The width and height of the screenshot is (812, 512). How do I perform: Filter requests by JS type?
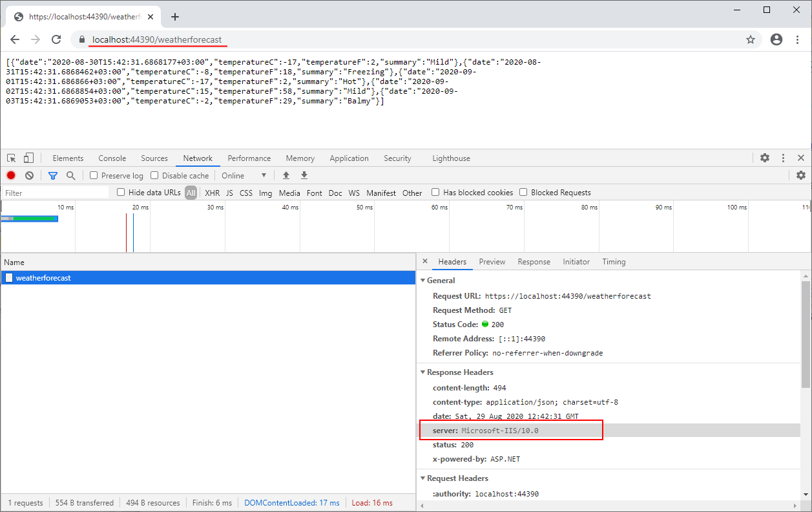[x=229, y=193]
